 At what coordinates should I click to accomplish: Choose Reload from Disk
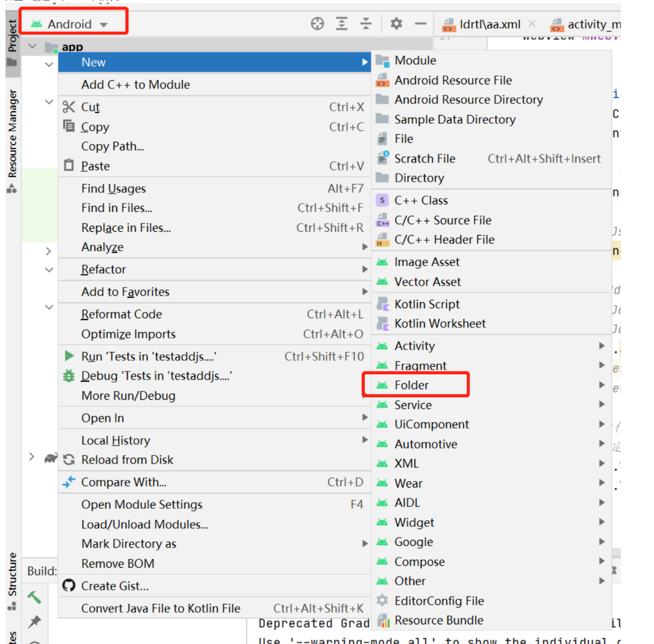[215, 460]
